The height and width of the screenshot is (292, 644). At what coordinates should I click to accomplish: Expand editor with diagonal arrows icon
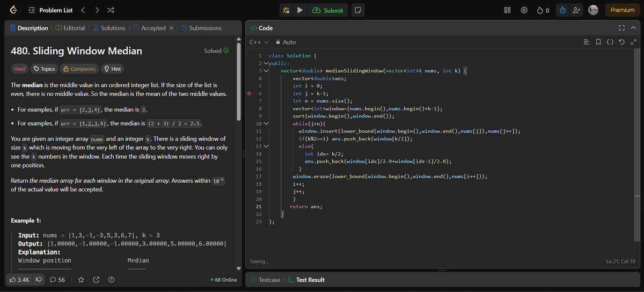634,42
